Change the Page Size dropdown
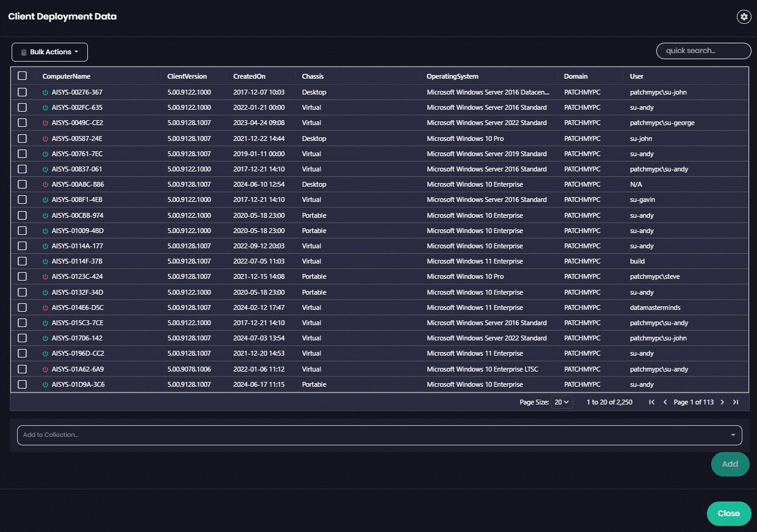 tap(562, 402)
